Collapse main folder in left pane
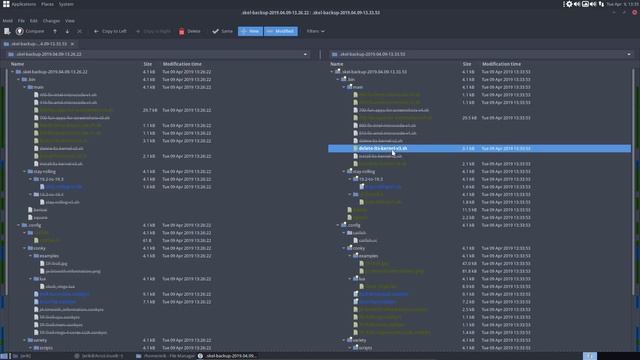 pyautogui.click(x=24, y=87)
